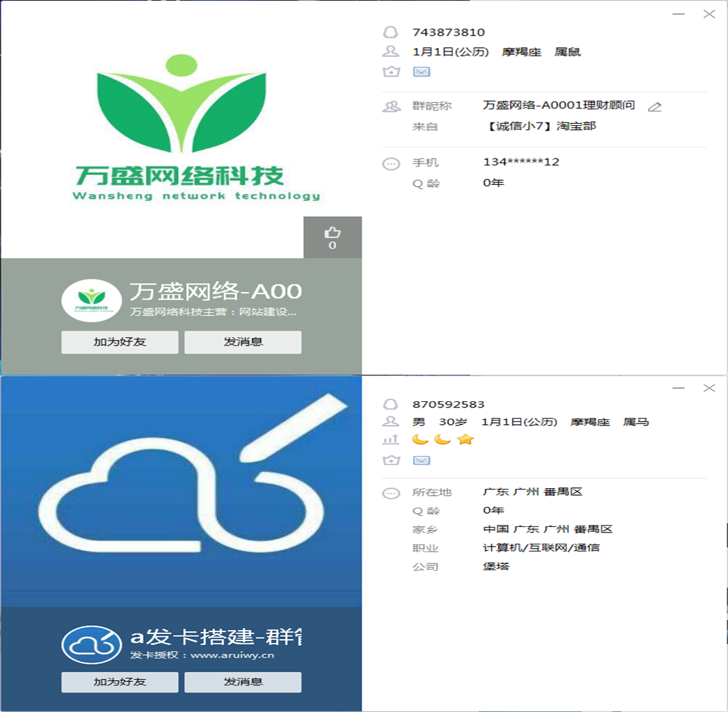The height and width of the screenshot is (712, 728).
Task: Click the QQ number 870592583
Action: (448, 404)
